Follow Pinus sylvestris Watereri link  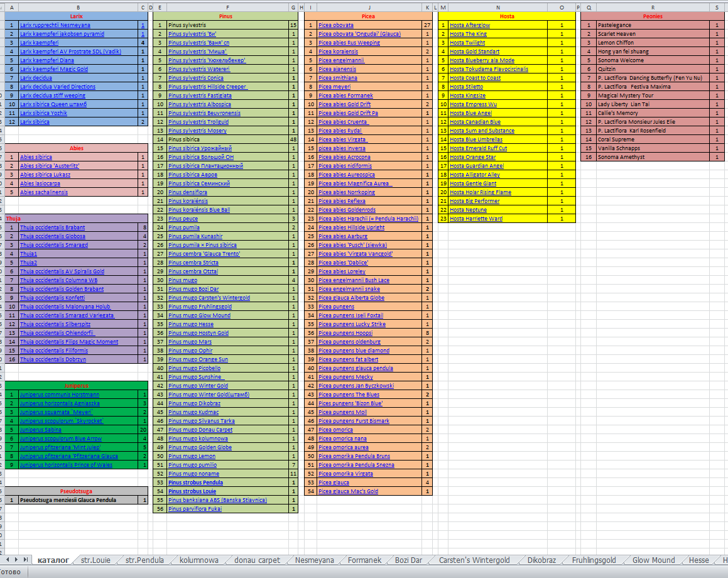coord(199,69)
